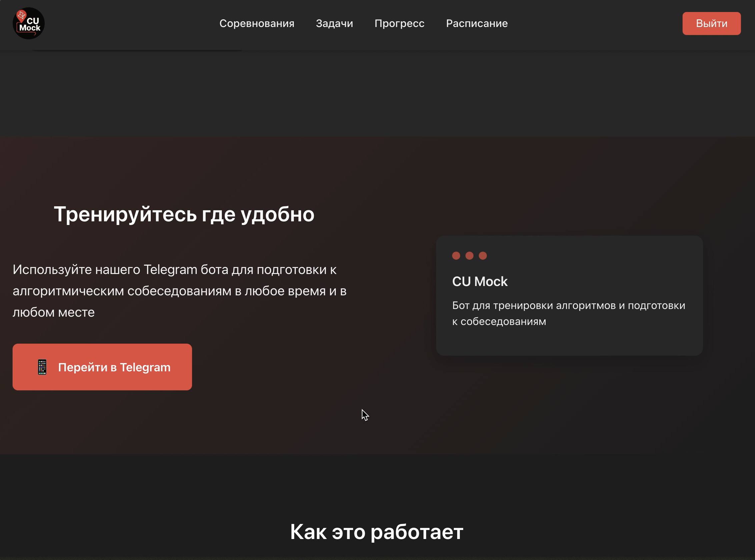755x560 pixels.
Task: Open the Соревнования section
Action: (x=257, y=23)
